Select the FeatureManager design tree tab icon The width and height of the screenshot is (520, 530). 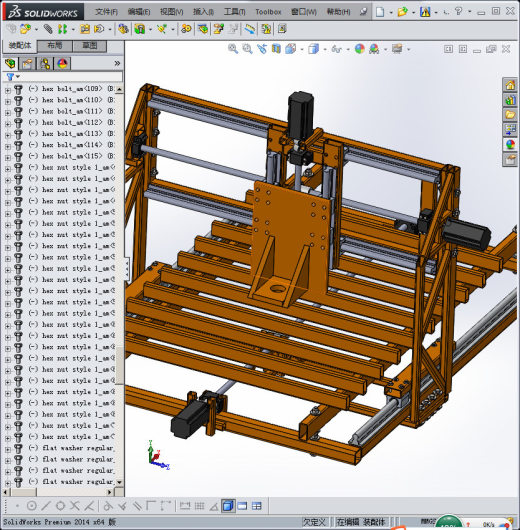tap(10, 64)
